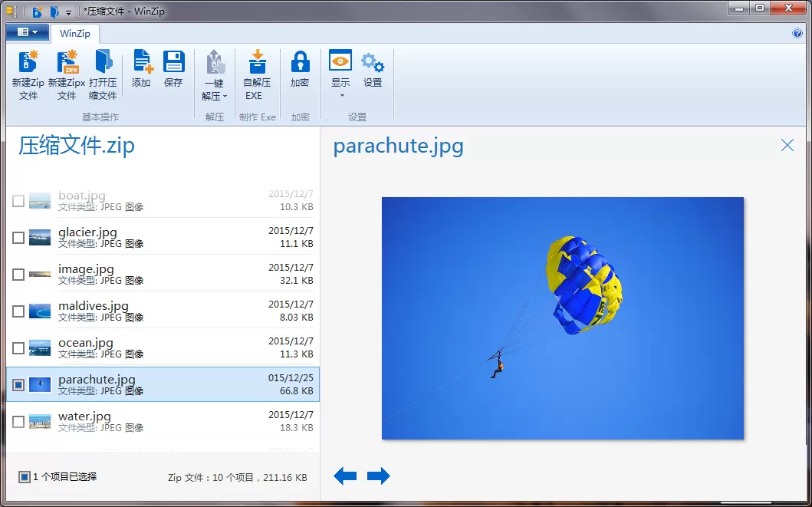Click the ocean.jpg file thumbnail icon
The height and width of the screenshot is (507, 812).
40,347
